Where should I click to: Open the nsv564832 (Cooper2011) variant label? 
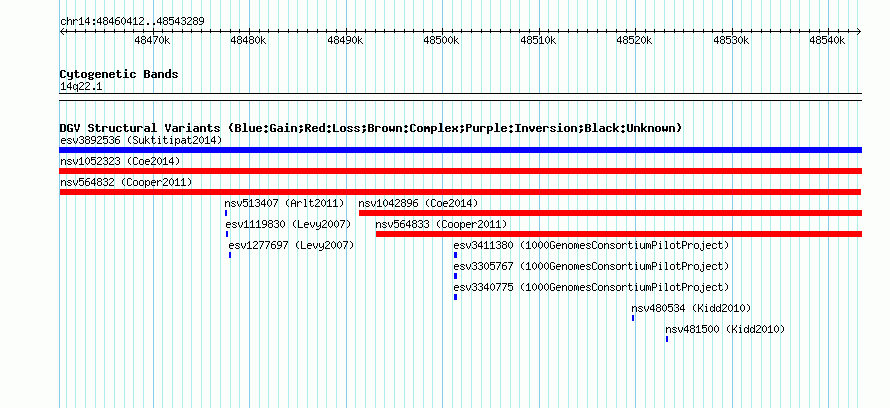[x=126, y=182]
